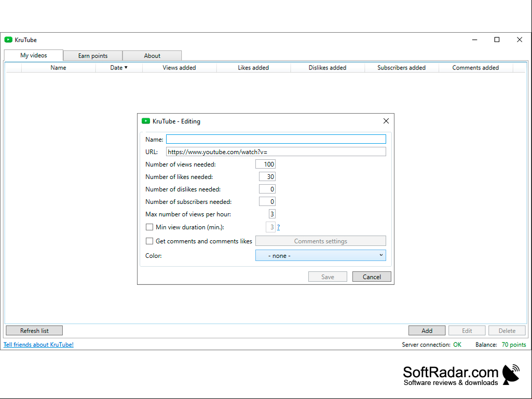The image size is (532, 399).
Task: Click the Likes added column header
Action: (x=253, y=67)
